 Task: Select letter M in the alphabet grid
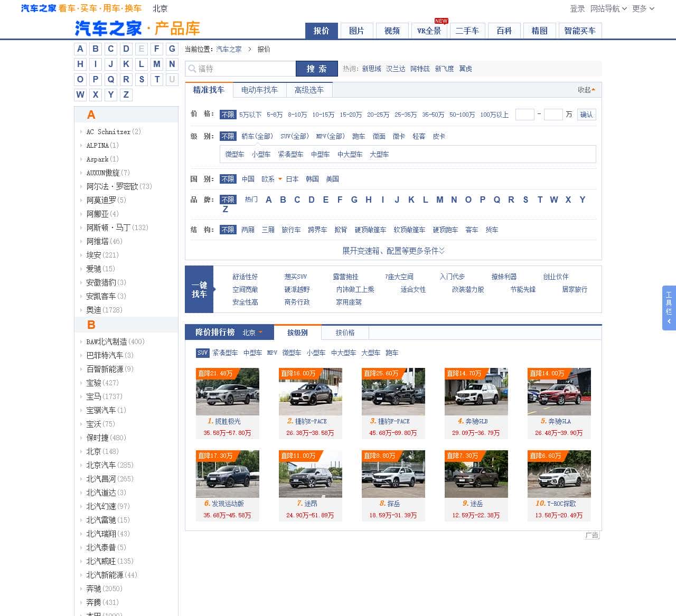coord(157,64)
